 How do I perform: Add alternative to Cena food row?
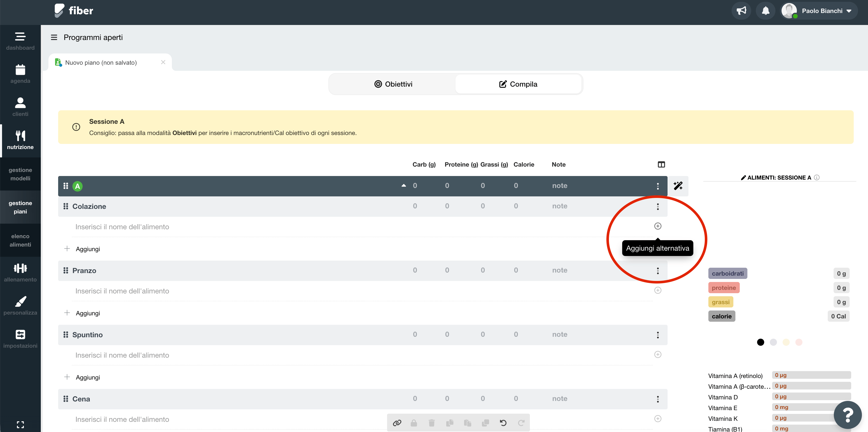click(657, 418)
